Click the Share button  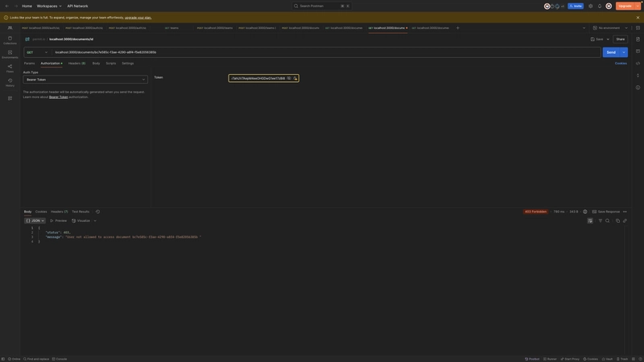coord(620,39)
